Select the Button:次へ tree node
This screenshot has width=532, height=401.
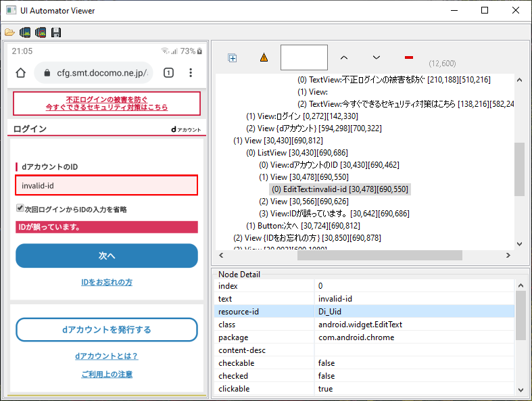click(303, 226)
